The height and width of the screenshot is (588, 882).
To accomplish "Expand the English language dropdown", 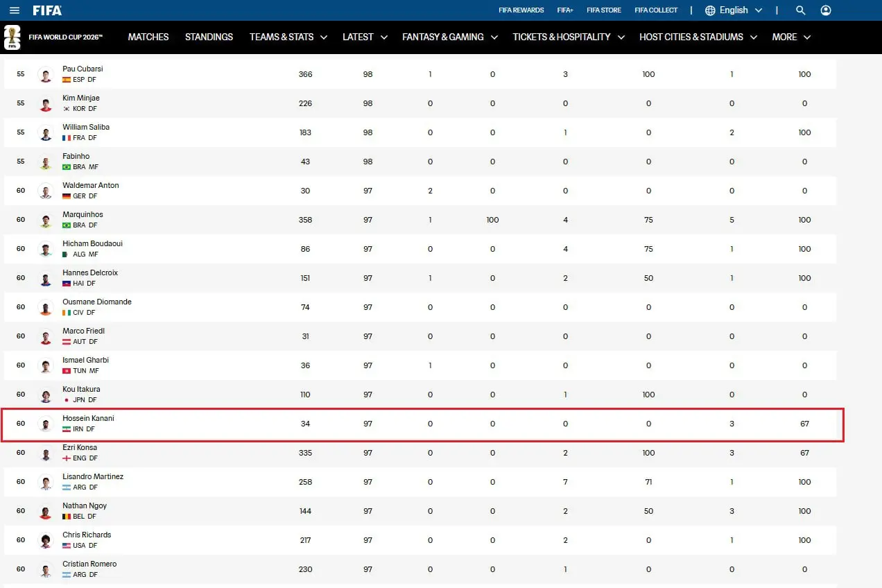I will click(x=734, y=10).
